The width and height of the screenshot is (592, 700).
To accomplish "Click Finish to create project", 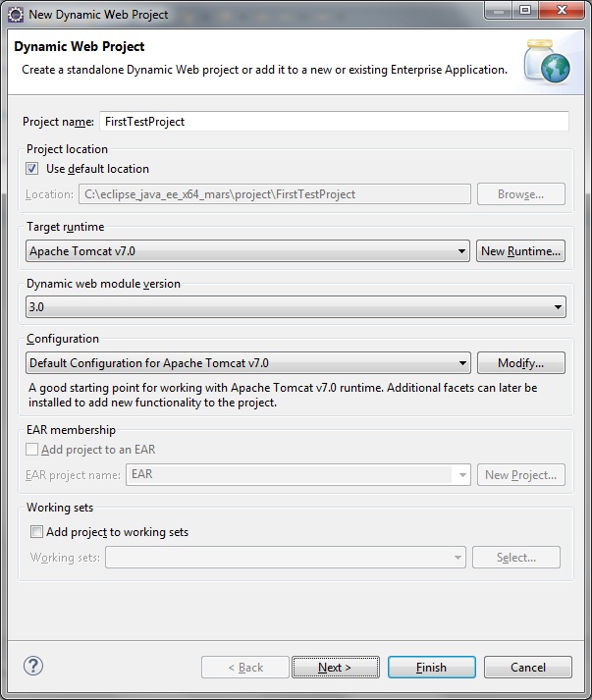I will pos(431,668).
